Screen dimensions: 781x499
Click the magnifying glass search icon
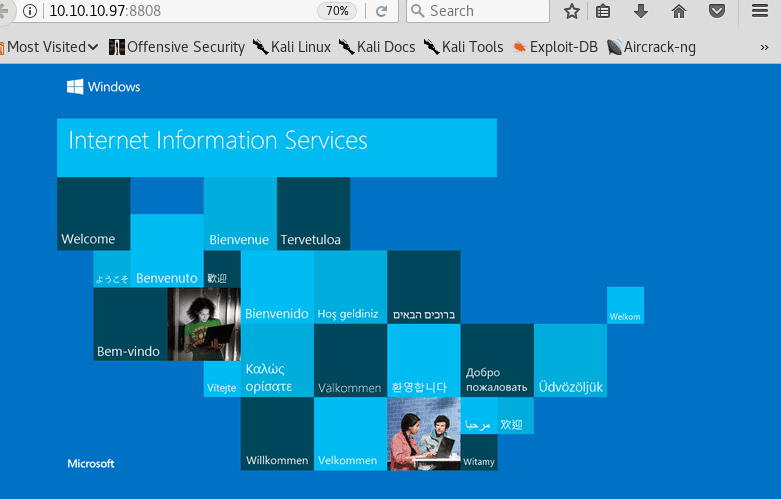pyautogui.click(x=417, y=11)
